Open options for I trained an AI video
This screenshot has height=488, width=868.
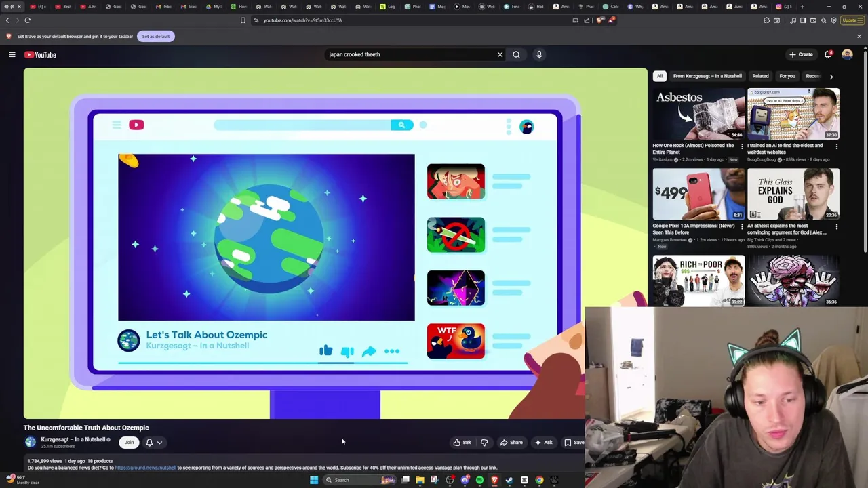coord(836,146)
